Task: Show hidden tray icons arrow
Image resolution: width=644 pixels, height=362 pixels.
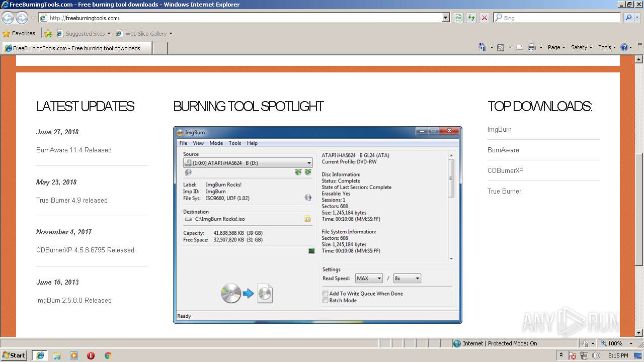Action: (x=561, y=355)
